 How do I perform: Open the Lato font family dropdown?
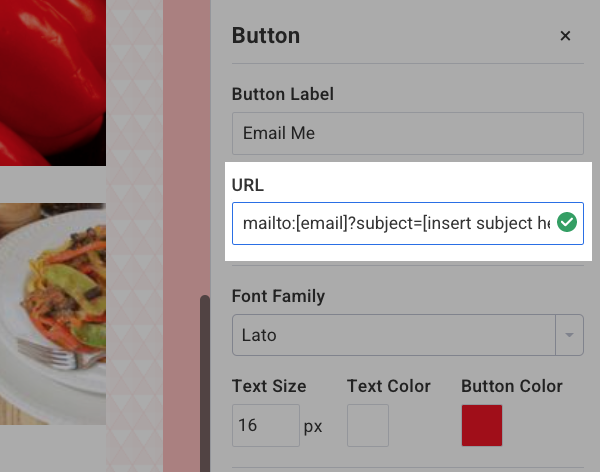point(394,335)
